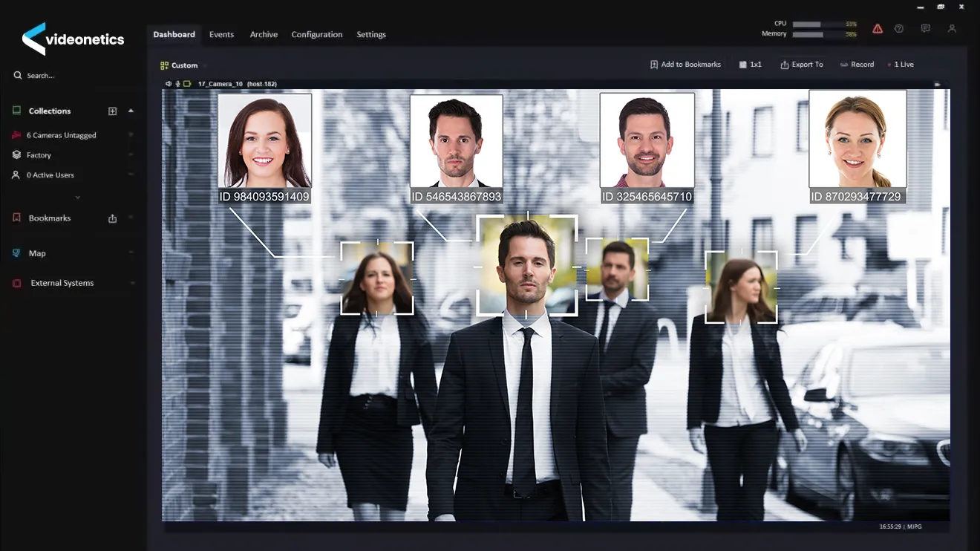Click the CPU usage bar
980x551 pixels.
click(x=815, y=24)
